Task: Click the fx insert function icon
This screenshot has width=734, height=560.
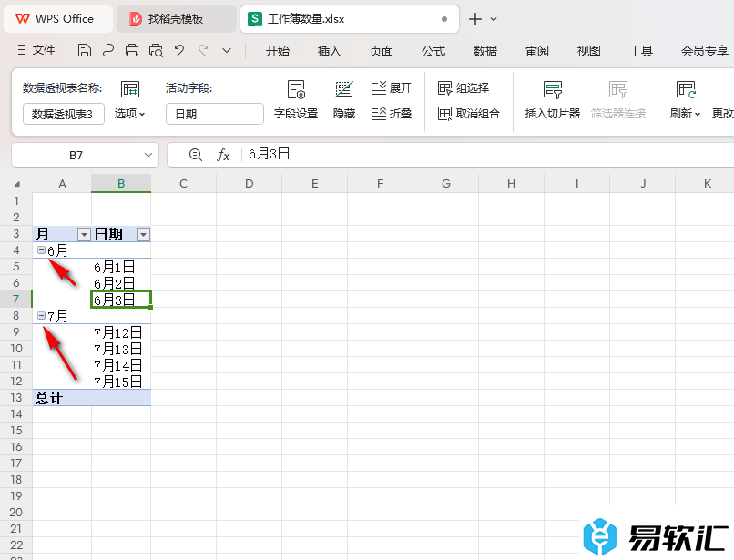Action: tap(223, 155)
